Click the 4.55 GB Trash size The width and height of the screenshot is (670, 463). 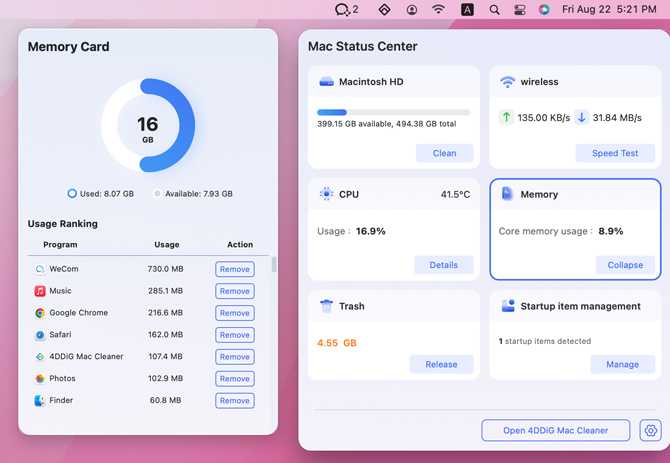coord(337,343)
